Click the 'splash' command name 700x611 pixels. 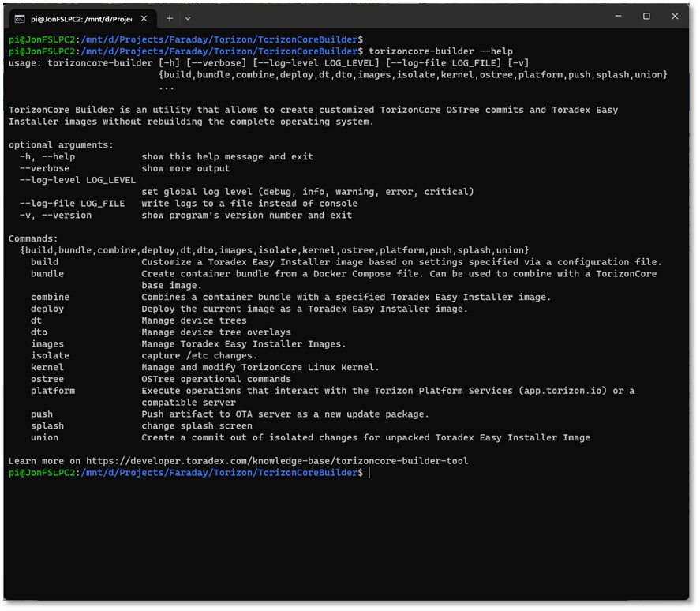tap(47, 425)
